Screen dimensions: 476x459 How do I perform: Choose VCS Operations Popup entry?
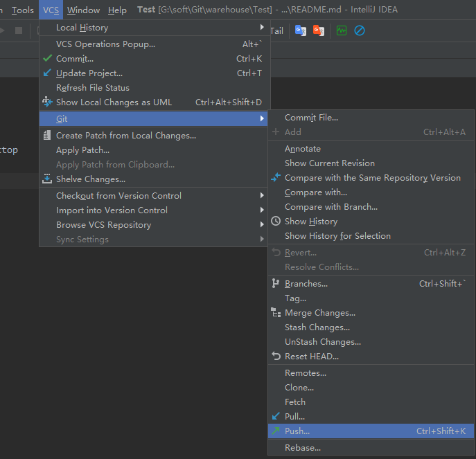[155, 44]
